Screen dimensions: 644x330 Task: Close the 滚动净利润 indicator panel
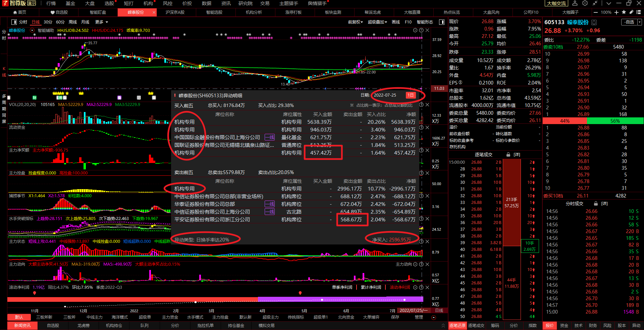click(427, 287)
